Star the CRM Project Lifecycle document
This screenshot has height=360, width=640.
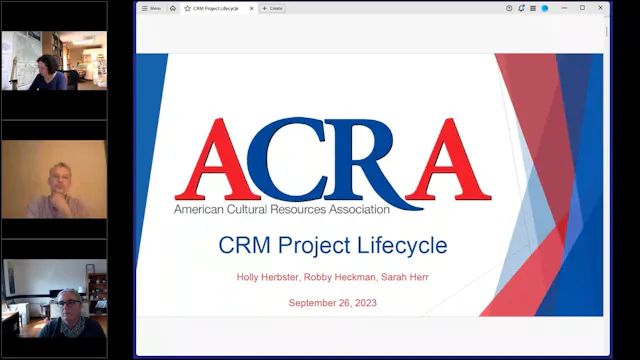(187, 8)
